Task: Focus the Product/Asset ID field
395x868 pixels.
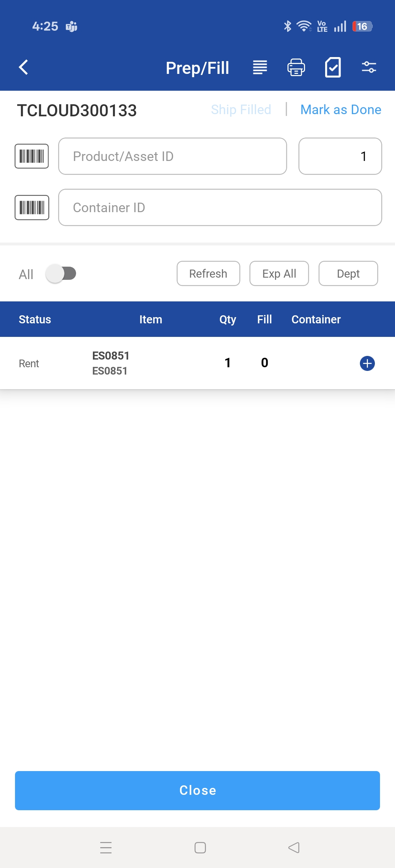Action: 172,156
